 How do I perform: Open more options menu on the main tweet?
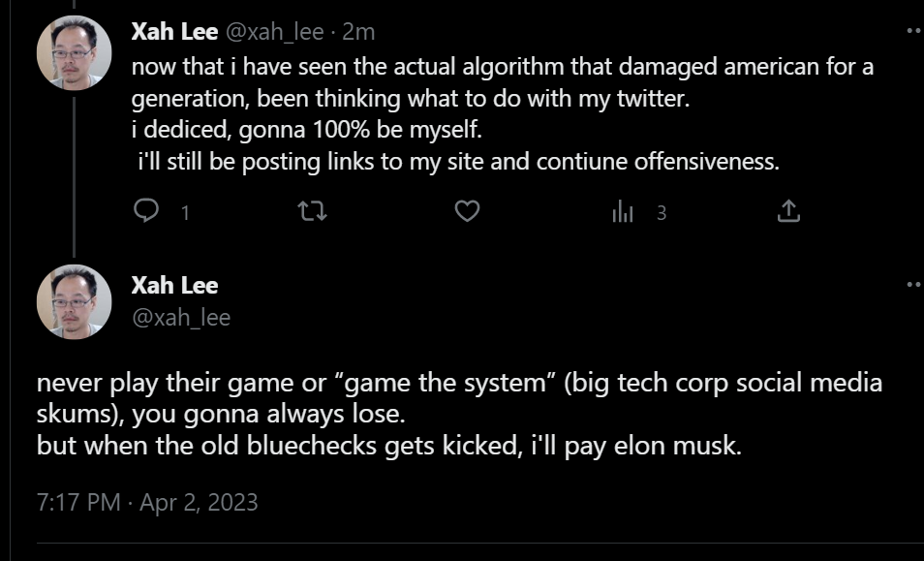click(912, 285)
